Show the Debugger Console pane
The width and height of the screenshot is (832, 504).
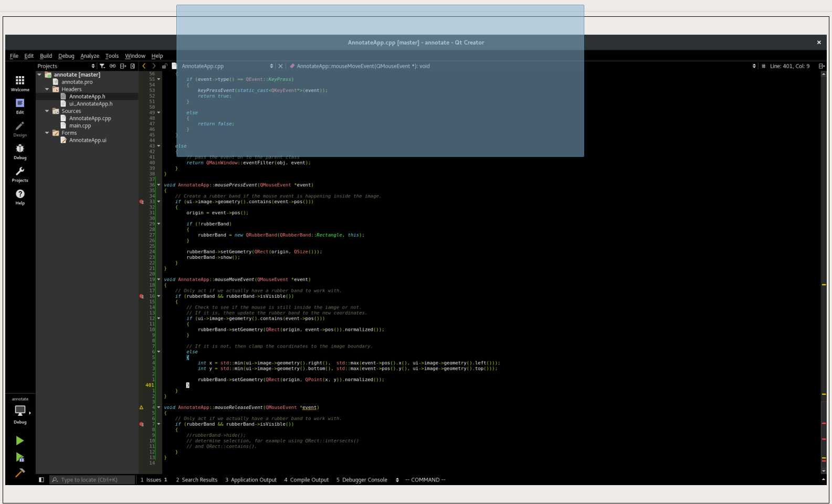click(362, 480)
